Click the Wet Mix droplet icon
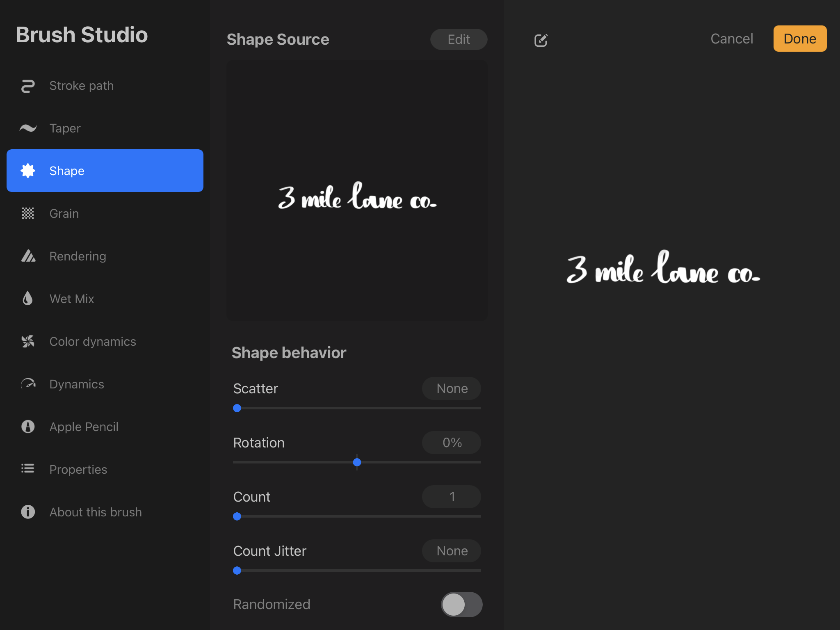The height and width of the screenshot is (630, 840). [x=28, y=299]
